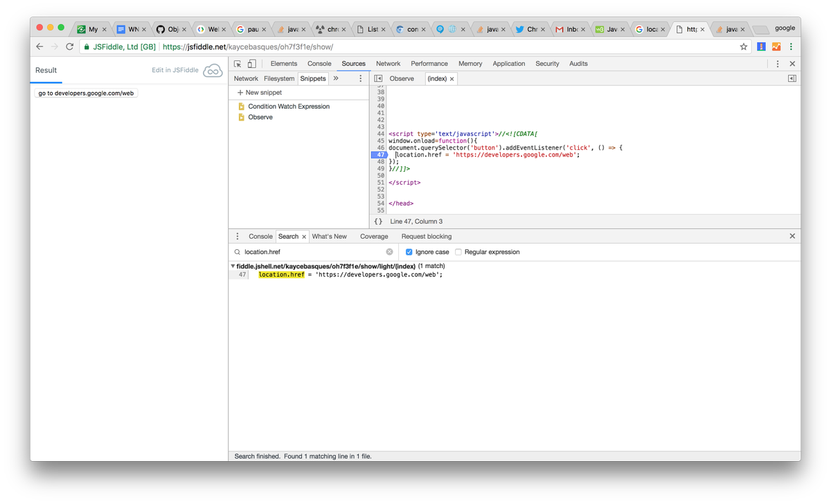Open the Application panel tab

point(509,64)
